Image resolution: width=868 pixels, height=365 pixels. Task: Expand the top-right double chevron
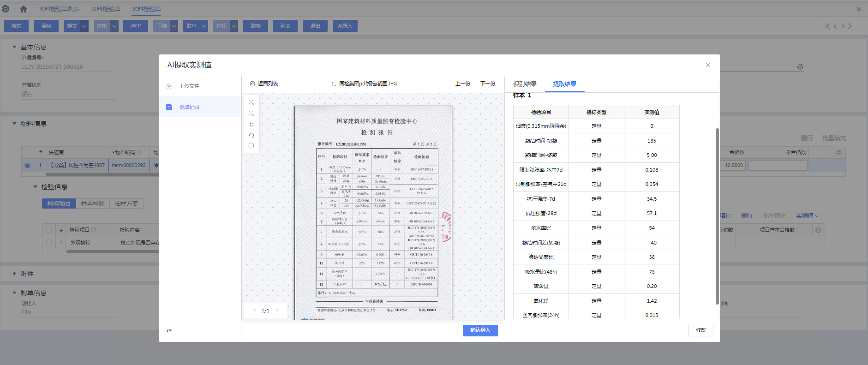click(x=859, y=9)
